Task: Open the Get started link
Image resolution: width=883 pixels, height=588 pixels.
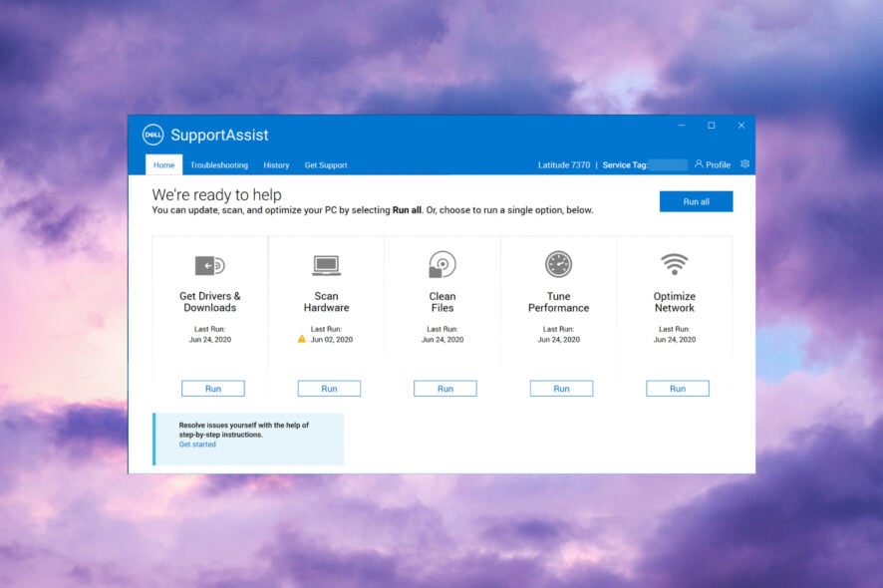Action: point(196,444)
